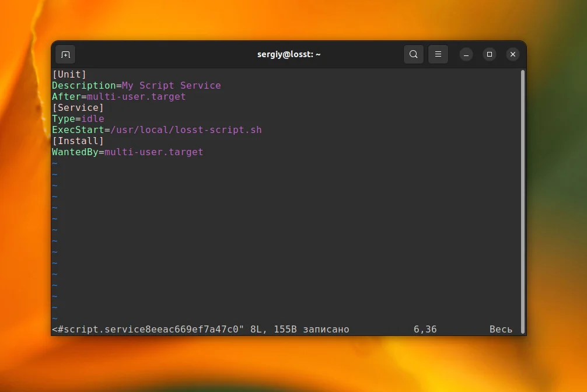Click the 8L, 155B записано status text
The width and height of the screenshot is (587, 392).
coord(299,330)
